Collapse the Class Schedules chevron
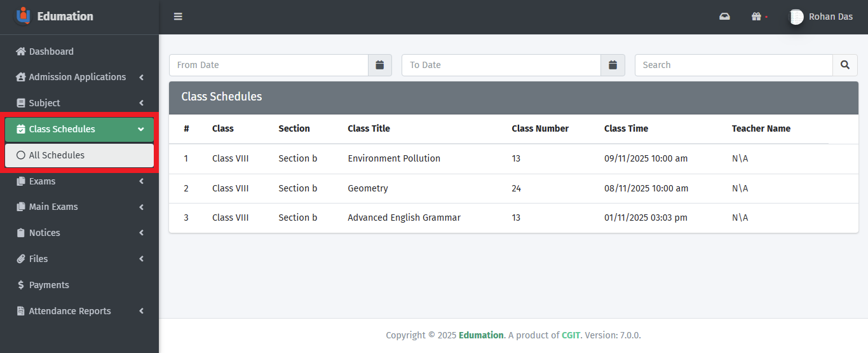This screenshot has width=868, height=353. (141, 129)
